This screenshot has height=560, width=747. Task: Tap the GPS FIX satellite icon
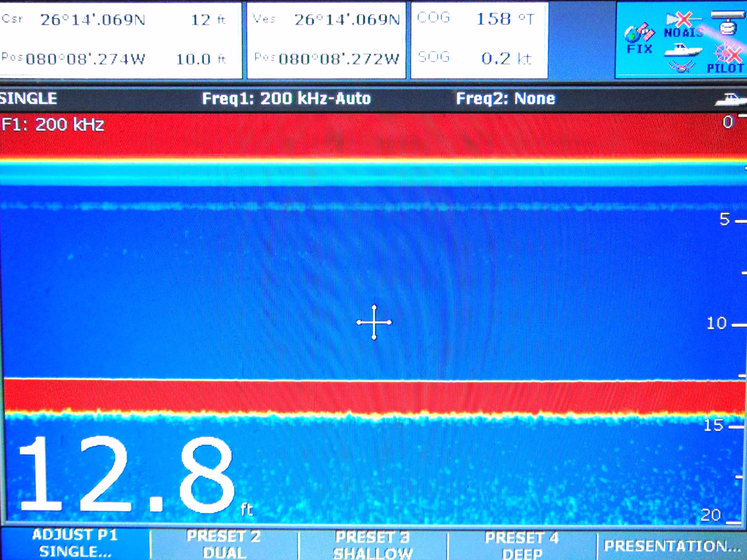[639, 39]
